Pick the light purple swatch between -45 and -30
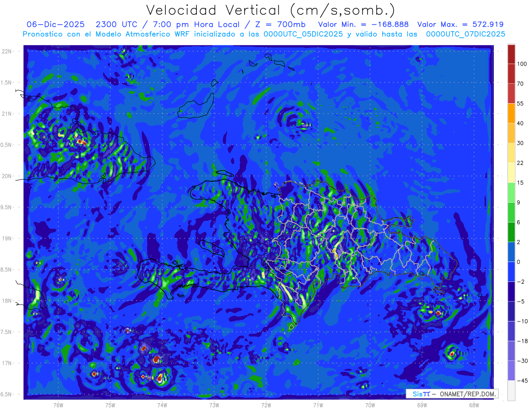Viewport: 532px width, 411px height. [x=512, y=370]
